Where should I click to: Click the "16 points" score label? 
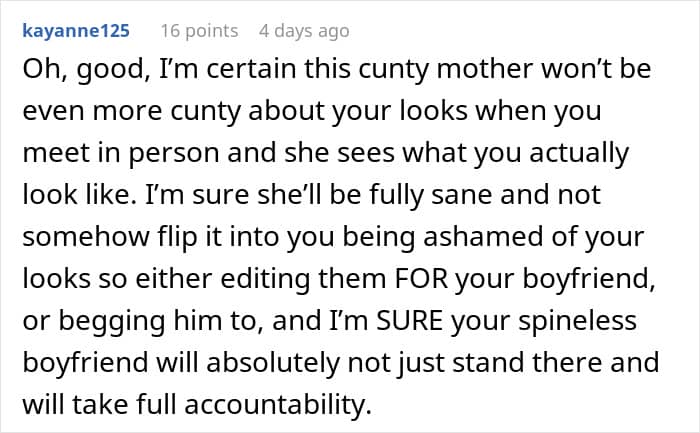click(199, 31)
